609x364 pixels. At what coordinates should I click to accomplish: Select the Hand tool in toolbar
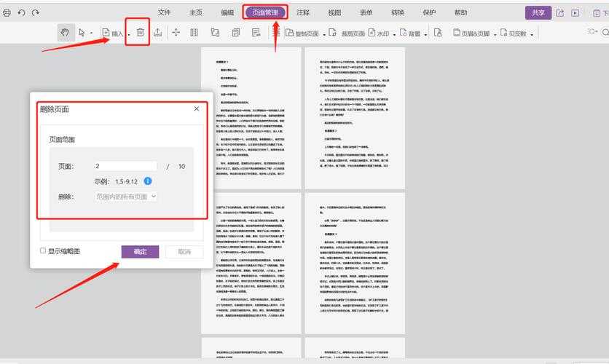[65, 33]
